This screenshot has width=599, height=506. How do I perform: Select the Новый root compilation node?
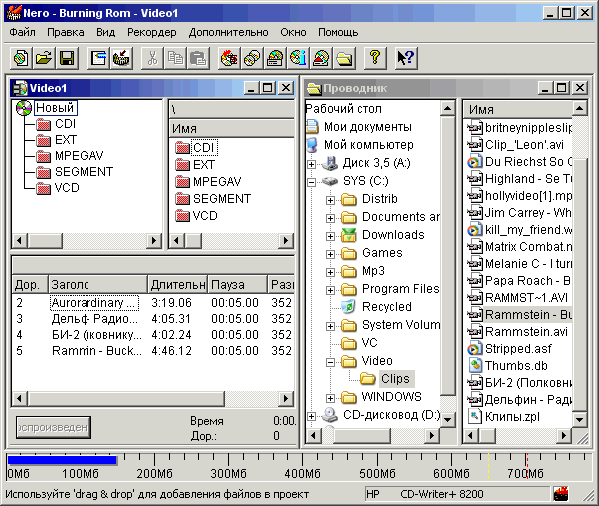click(55, 108)
